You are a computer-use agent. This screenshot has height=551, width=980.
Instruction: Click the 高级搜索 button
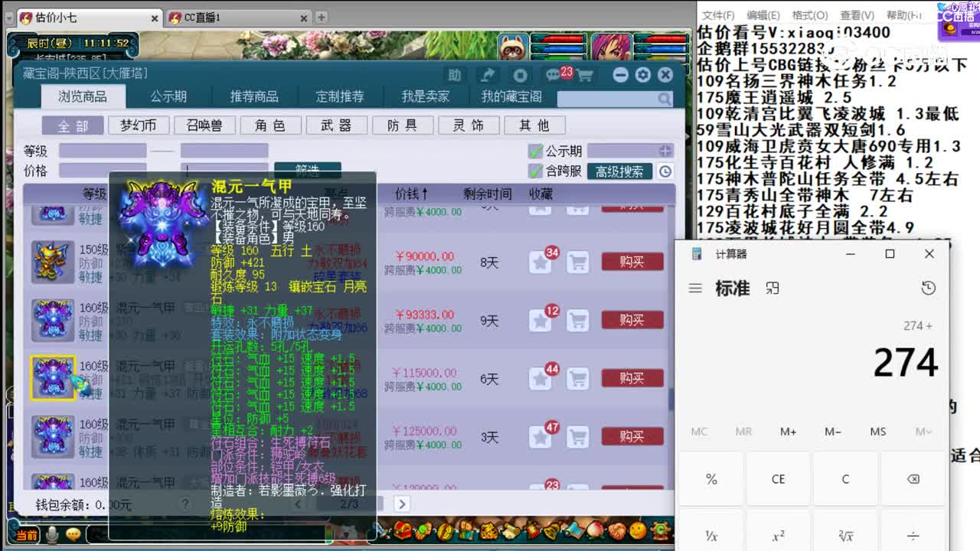click(619, 171)
